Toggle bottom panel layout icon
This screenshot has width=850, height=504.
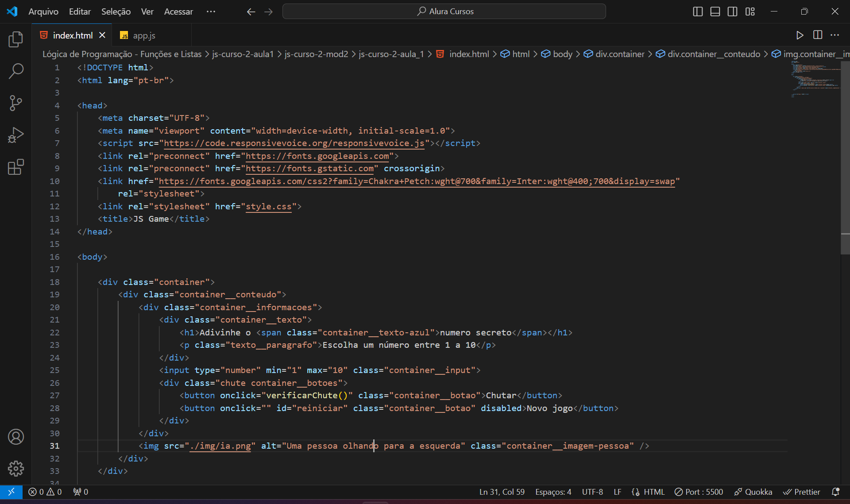pyautogui.click(x=715, y=12)
